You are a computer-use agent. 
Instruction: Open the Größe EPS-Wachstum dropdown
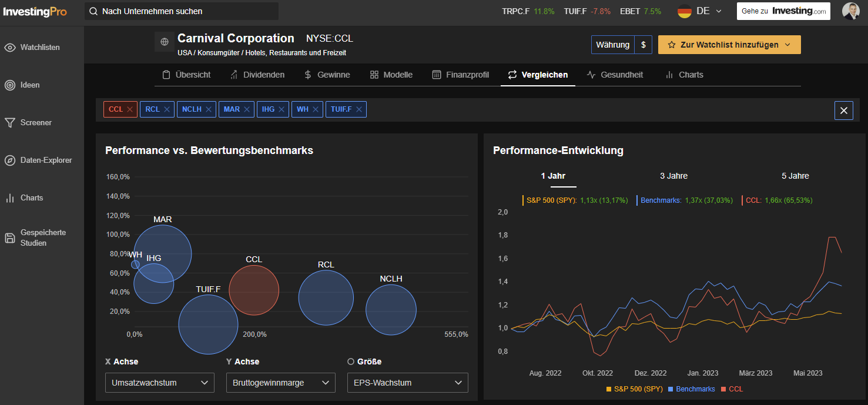click(x=408, y=383)
